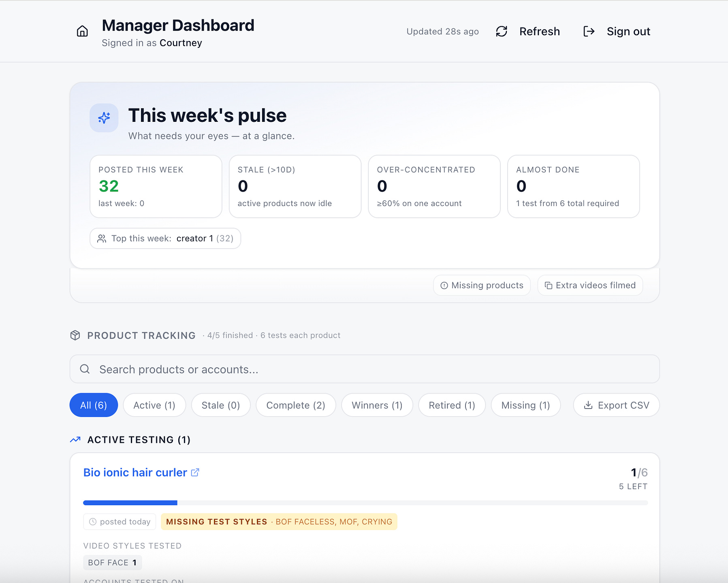The image size is (728, 583).
Task: Click the Signed in as Courtney text
Action: pyautogui.click(x=152, y=43)
